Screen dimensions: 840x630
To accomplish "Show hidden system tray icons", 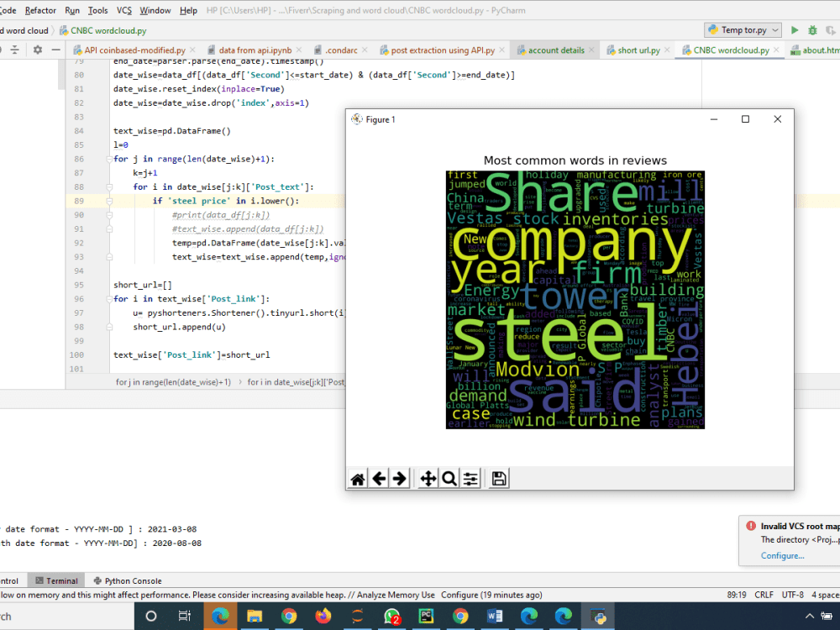I will pos(810,616).
